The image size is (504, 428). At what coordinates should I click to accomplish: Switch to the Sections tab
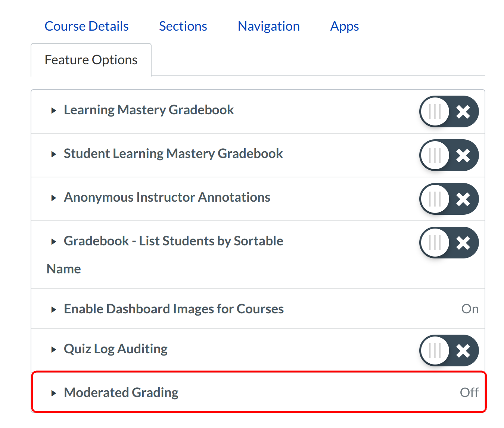(x=183, y=27)
